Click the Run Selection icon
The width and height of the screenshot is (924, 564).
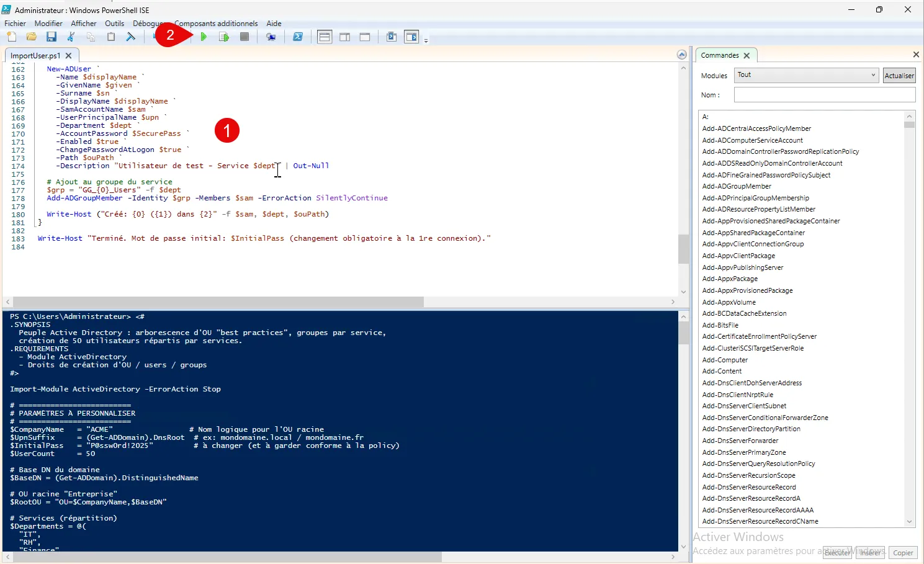pos(224,37)
